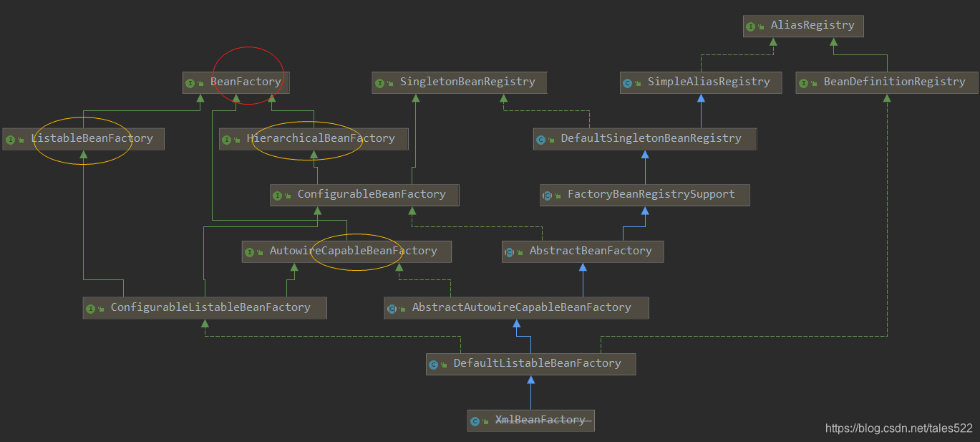Click the interface icon on BeanDefinitionRegistry
Screen dimensions: 980x442
coord(805,82)
